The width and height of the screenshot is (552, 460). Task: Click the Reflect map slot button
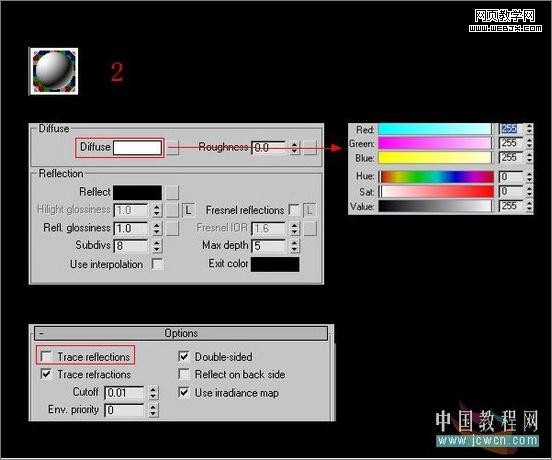coord(172,193)
